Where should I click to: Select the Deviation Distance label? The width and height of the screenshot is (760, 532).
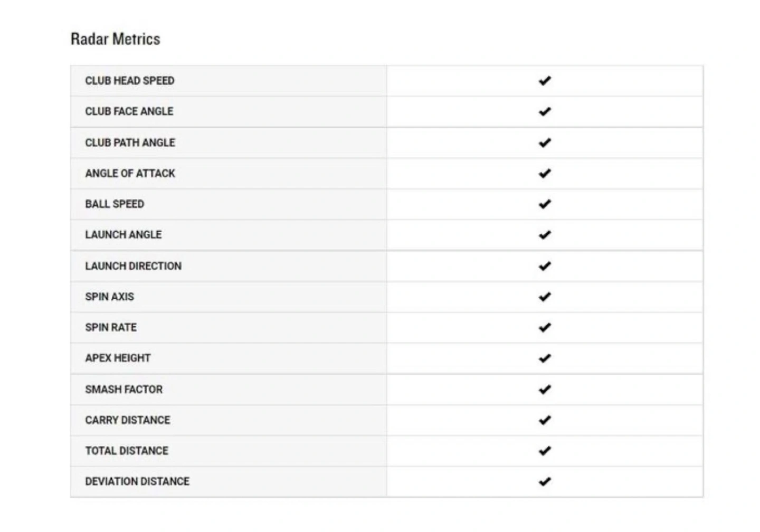(137, 481)
